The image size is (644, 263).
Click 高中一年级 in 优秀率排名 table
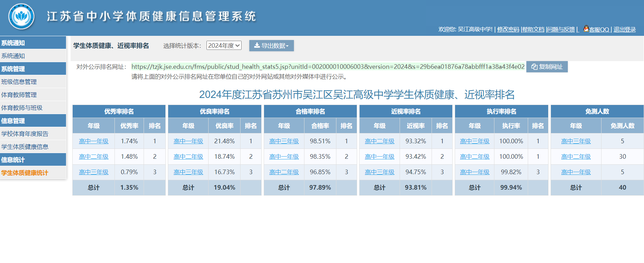coord(94,141)
